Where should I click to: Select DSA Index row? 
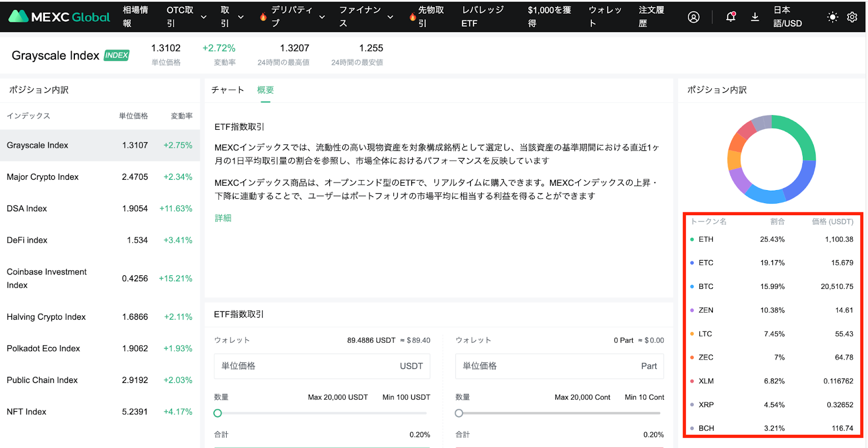point(100,209)
